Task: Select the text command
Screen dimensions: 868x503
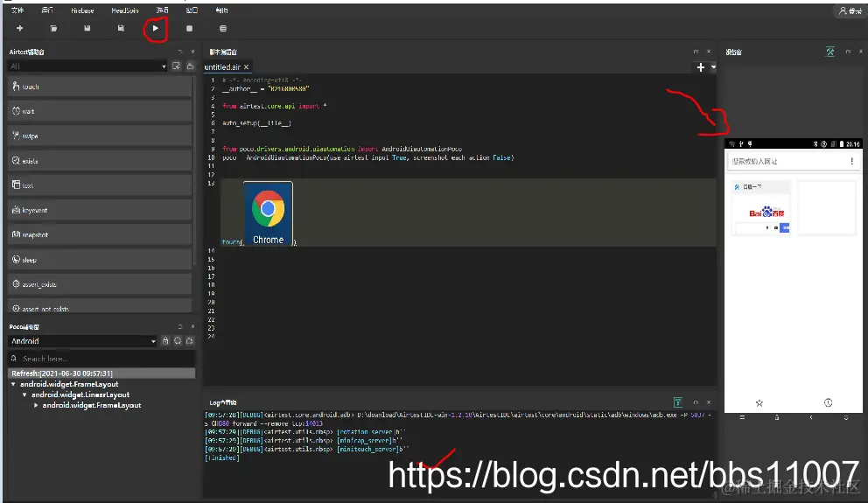Action: [100, 185]
